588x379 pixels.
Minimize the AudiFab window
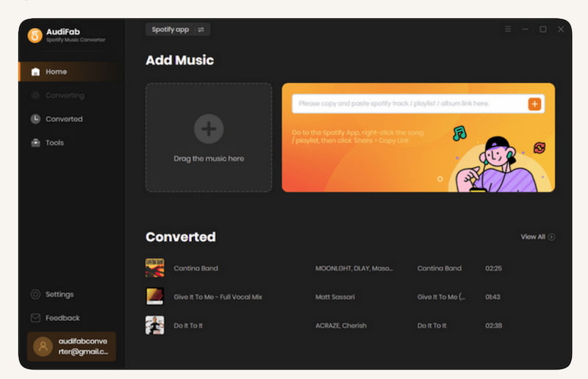(526, 29)
